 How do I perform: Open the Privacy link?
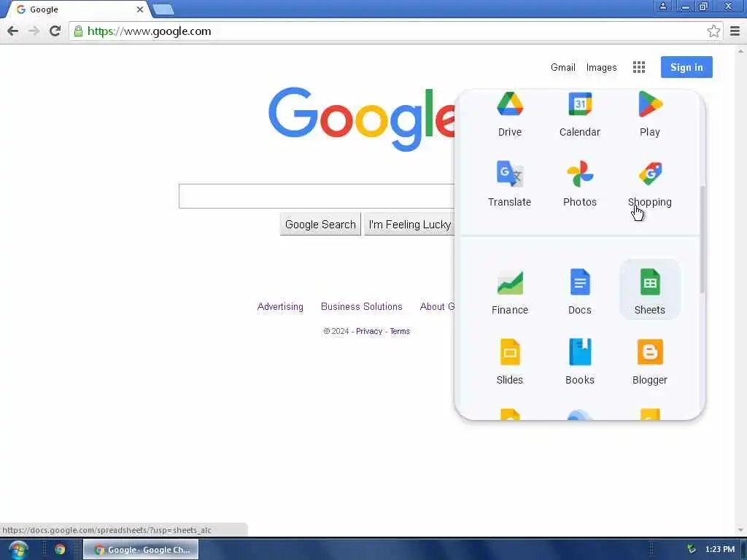tap(369, 332)
